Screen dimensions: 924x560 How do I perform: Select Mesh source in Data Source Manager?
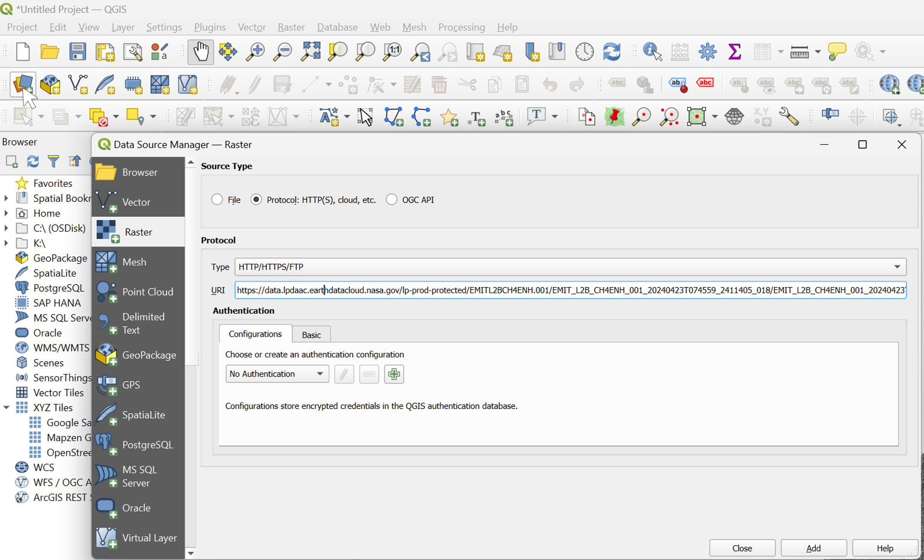138,262
